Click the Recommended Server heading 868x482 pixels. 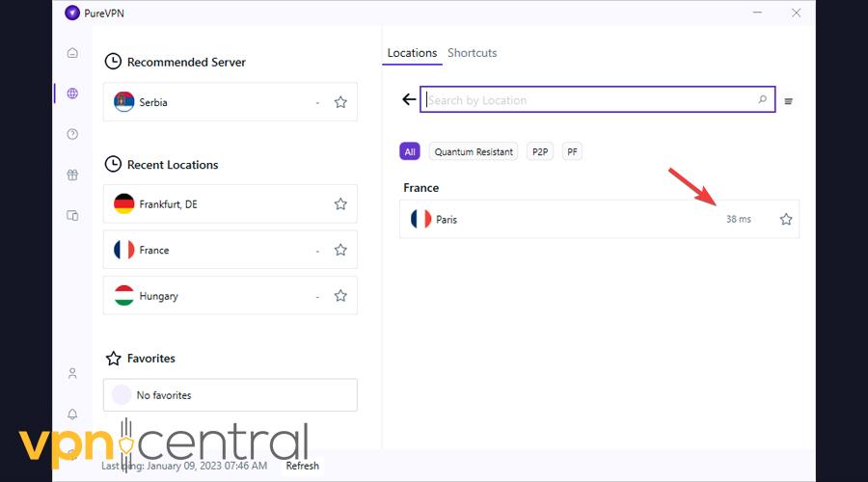point(186,62)
